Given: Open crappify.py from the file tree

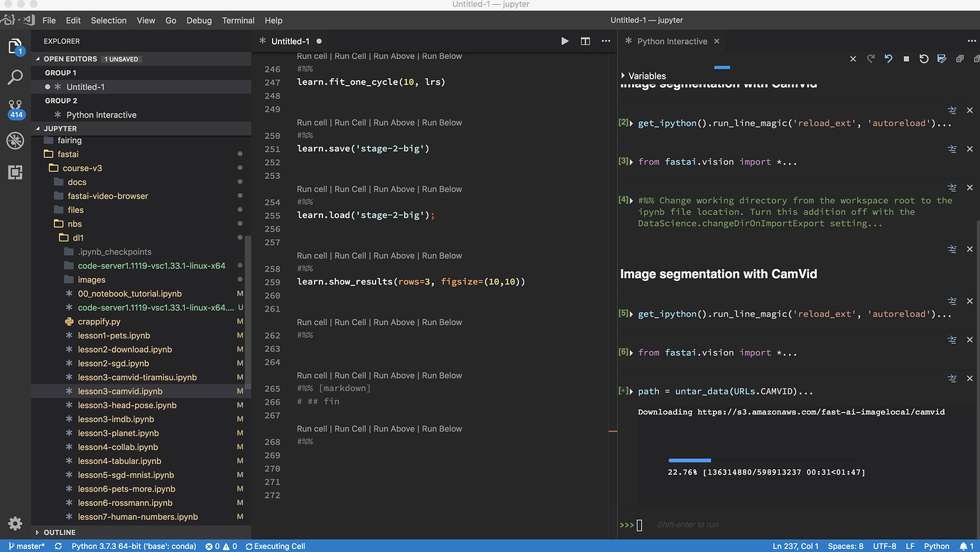Looking at the screenshot, I should click(x=99, y=321).
